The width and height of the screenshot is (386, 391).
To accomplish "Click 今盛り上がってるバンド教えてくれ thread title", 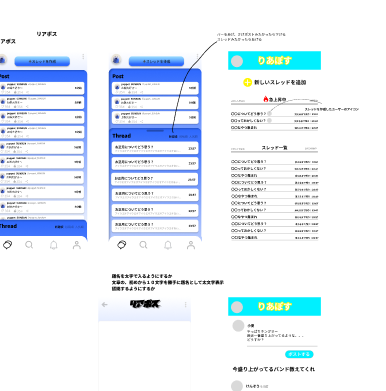I will click(x=274, y=369).
